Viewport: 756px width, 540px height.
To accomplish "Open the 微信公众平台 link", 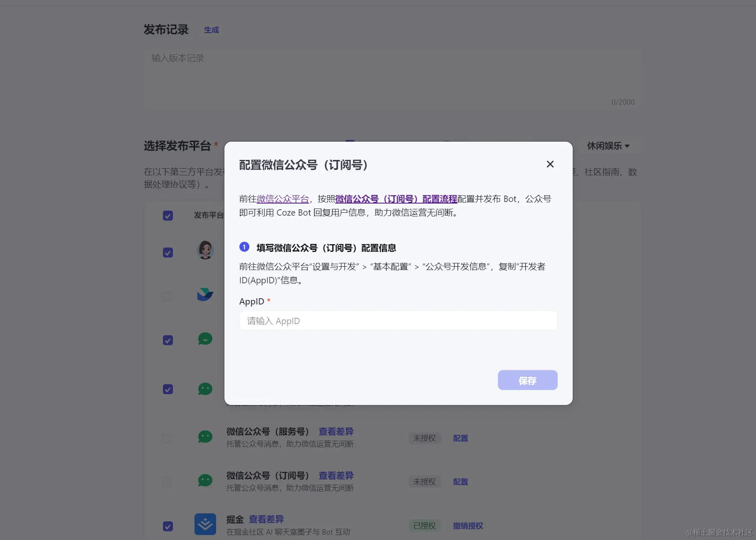I will (x=283, y=199).
